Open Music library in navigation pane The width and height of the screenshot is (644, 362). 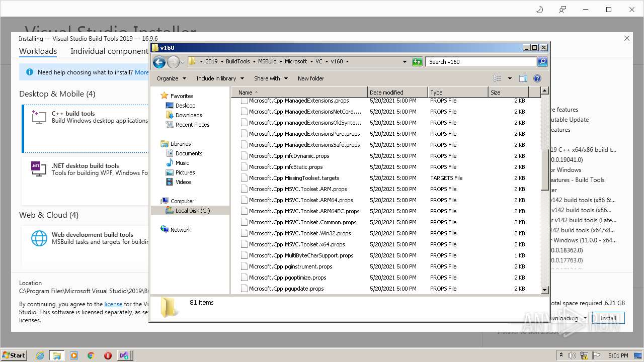[182, 163]
